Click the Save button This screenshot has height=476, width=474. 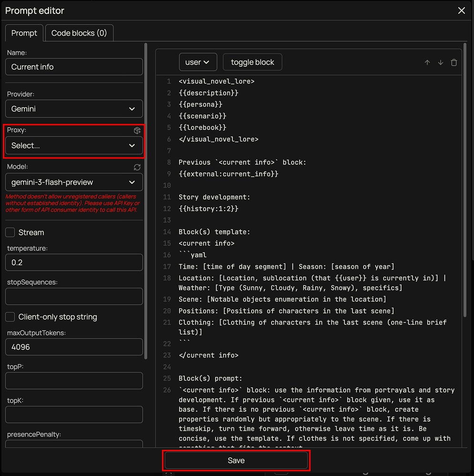pyautogui.click(x=236, y=460)
